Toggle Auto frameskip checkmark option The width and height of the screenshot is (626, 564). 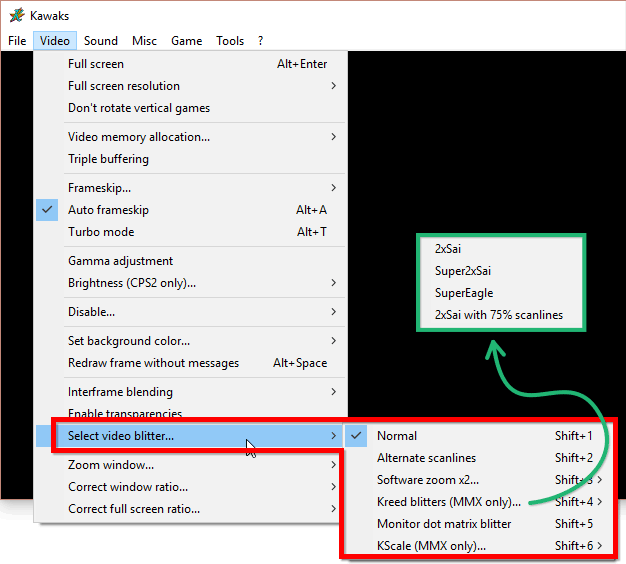tap(108, 210)
